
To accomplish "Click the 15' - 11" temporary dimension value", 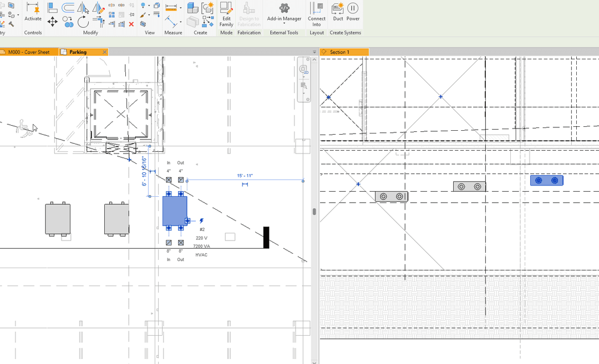I will click(x=245, y=176).
